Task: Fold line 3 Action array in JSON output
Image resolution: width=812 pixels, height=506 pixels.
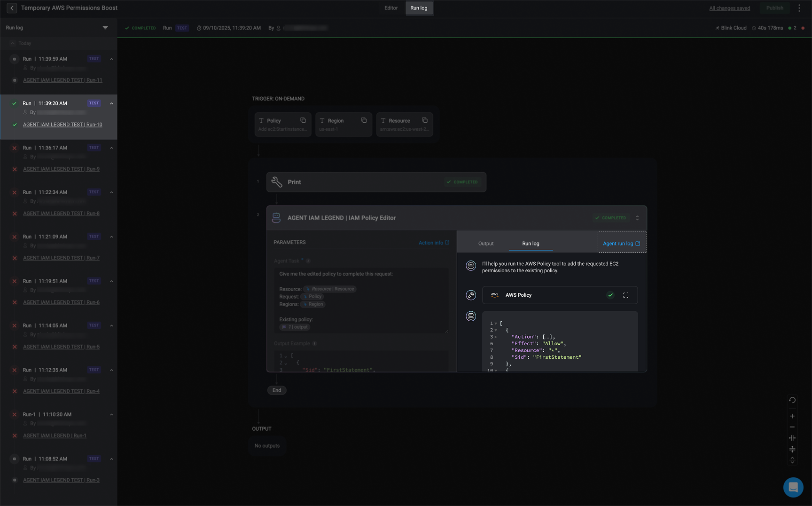Action: pos(496,337)
